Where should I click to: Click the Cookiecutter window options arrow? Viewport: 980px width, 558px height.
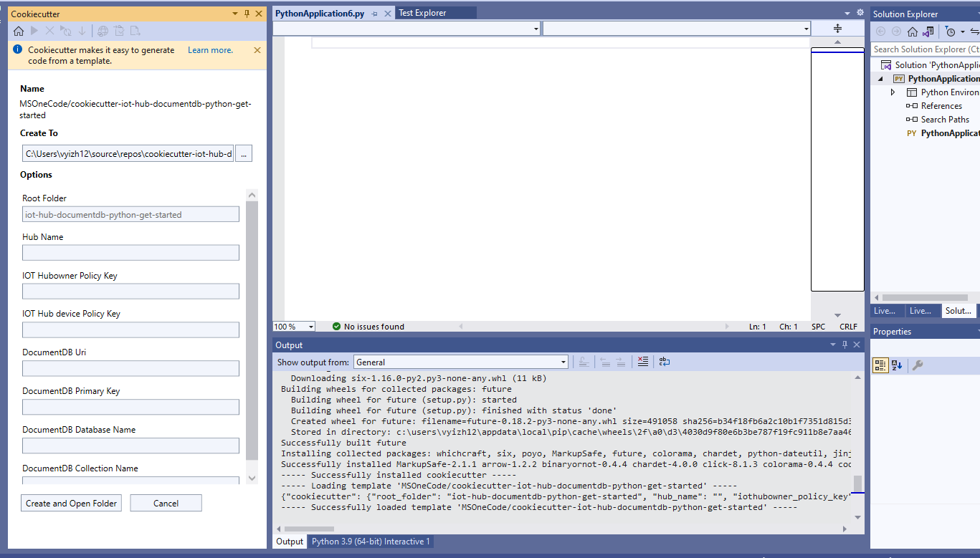[234, 14]
